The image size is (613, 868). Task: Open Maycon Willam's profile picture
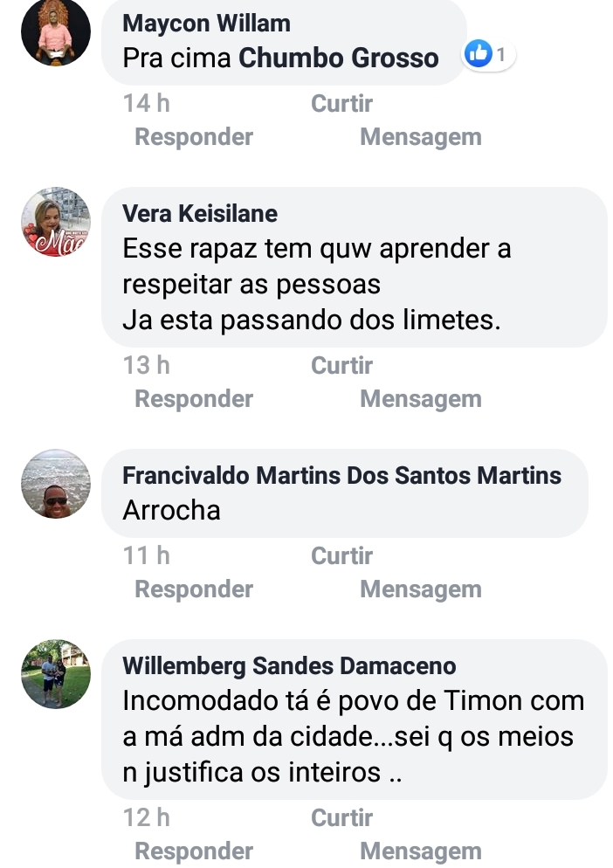56,32
